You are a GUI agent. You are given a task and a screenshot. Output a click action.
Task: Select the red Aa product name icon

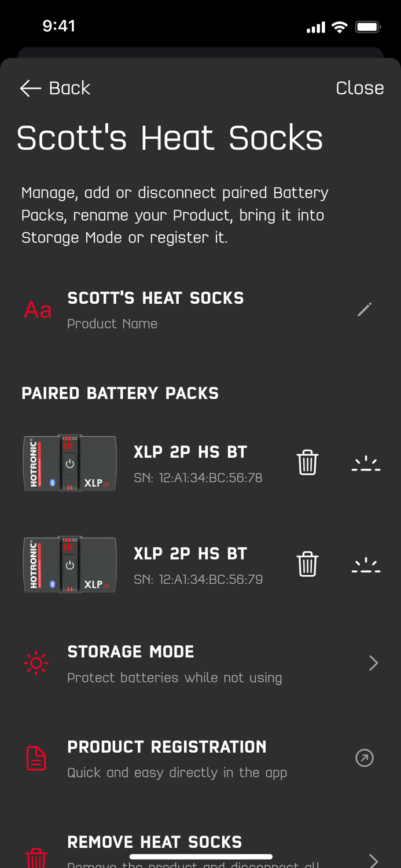[x=36, y=310]
